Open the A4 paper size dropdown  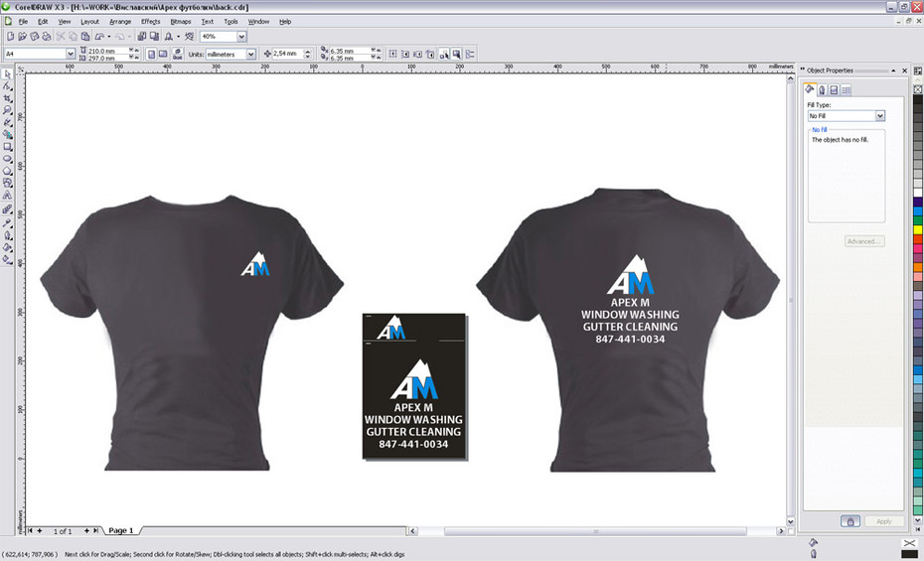(x=71, y=54)
